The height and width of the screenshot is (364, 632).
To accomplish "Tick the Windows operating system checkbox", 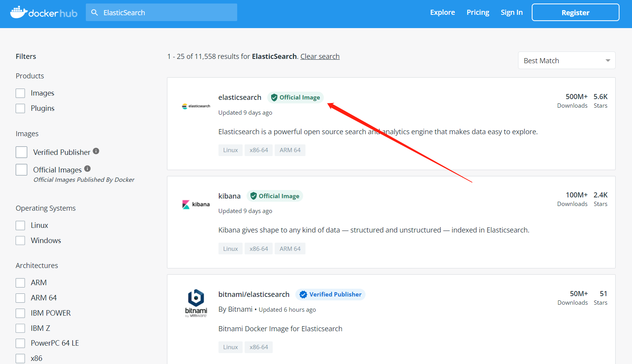I will pyautogui.click(x=20, y=241).
